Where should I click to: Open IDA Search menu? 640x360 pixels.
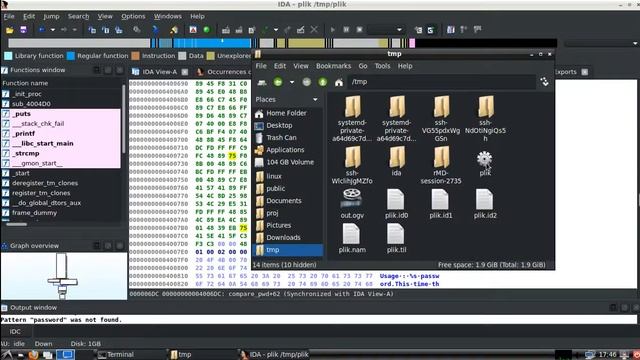coord(78,16)
